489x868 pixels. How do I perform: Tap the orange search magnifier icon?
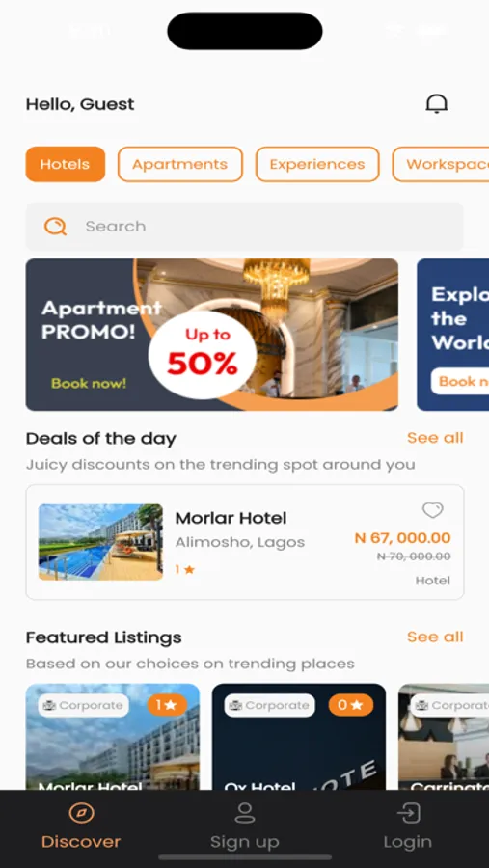click(55, 226)
